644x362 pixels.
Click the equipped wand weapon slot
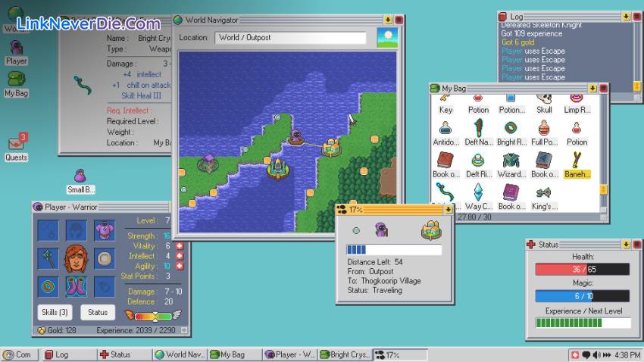[x=48, y=258]
